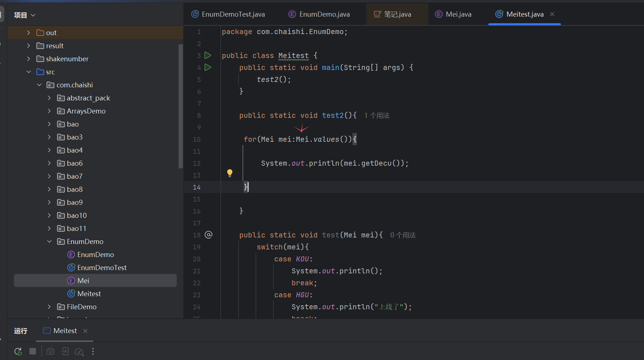644x360 pixels.
Task: Select the bao7 package row
Action: pos(95,176)
